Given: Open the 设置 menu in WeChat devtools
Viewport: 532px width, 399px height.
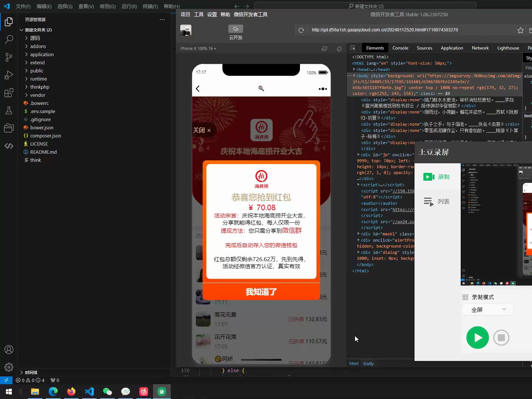Looking at the screenshot, I should 212,14.
